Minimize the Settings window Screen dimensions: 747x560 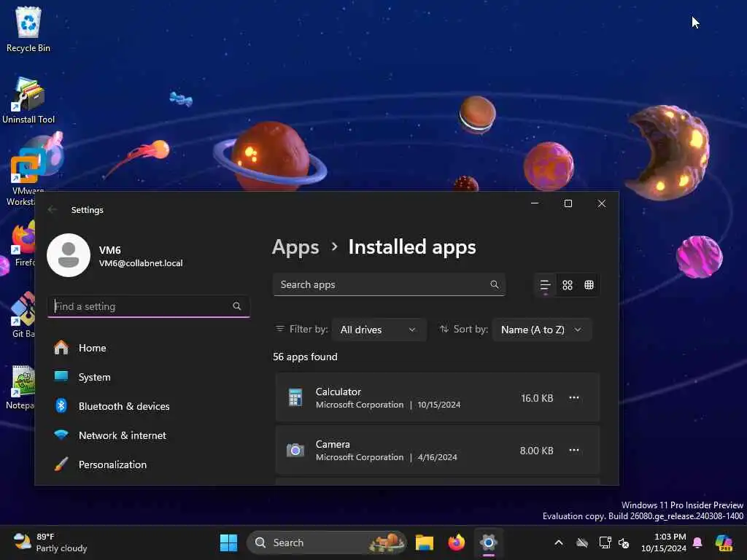point(535,203)
